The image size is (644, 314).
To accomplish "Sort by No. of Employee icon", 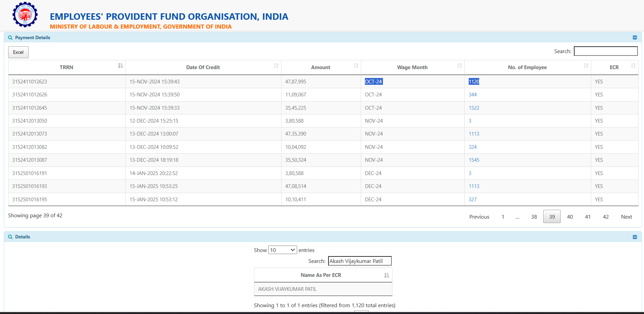I will [586, 66].
